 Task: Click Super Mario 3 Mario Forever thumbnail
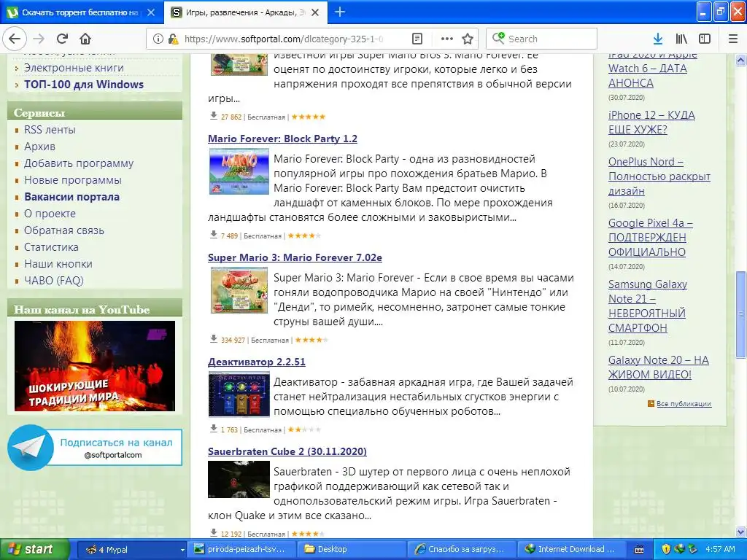click(239, 290)
